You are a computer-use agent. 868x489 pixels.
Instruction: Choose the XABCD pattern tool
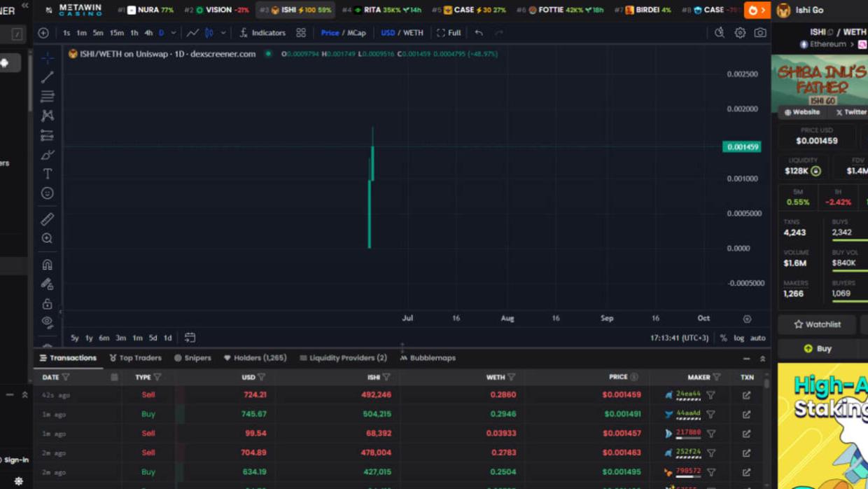click(47, 116)
